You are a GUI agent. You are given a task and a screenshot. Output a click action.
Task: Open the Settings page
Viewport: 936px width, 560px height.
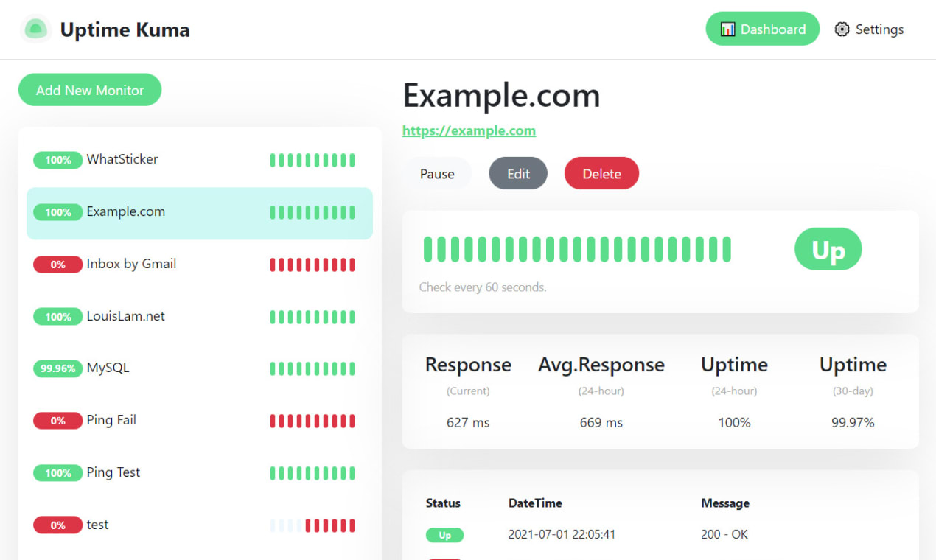[869, 29]
